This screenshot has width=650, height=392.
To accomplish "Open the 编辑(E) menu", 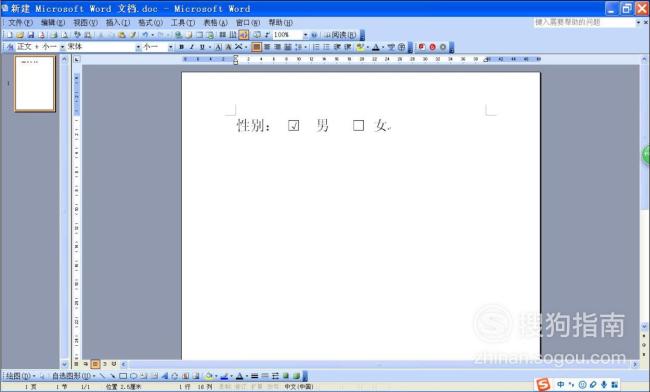I will coord(53,22).
